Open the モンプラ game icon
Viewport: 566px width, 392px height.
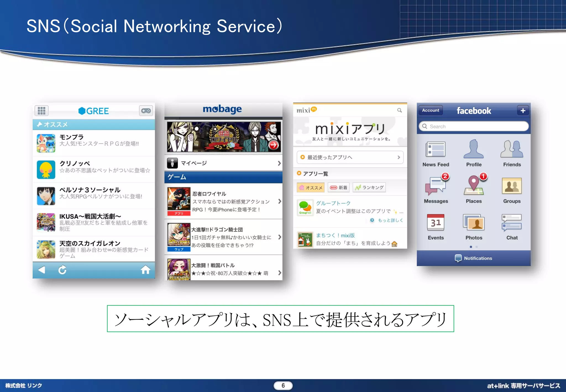[46, 143]
